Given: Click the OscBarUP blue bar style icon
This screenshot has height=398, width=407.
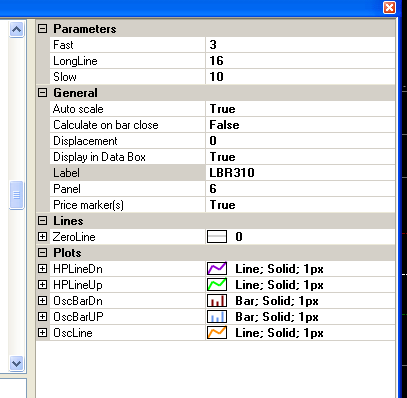Looking at the screenshot, I should (x=217, y=317).
